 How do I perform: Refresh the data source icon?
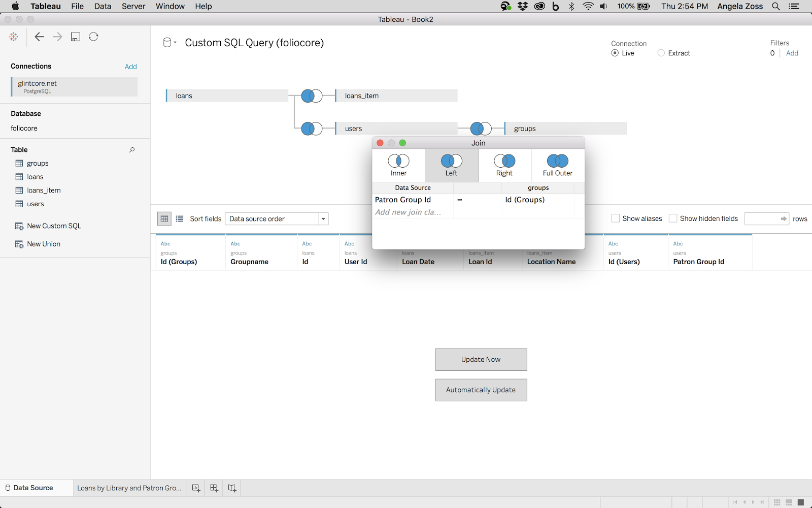pos(93,37)
